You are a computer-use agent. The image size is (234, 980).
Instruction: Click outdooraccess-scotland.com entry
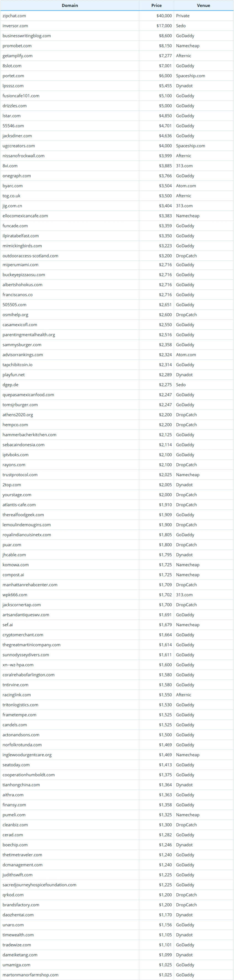(x=30, y=256)
